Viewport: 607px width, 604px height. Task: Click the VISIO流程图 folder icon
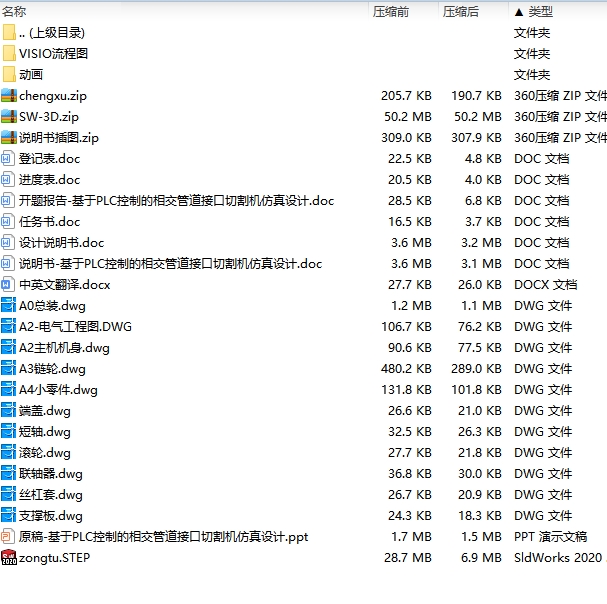pyautogui.click(x=9, y=53)
